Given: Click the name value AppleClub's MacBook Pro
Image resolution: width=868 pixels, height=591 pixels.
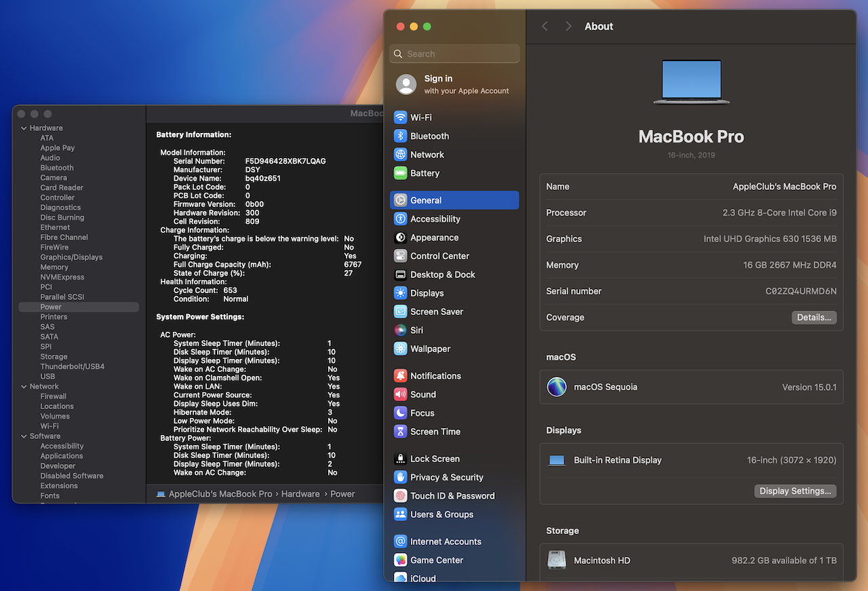Looking at the screenshot, I should [785, 187].
